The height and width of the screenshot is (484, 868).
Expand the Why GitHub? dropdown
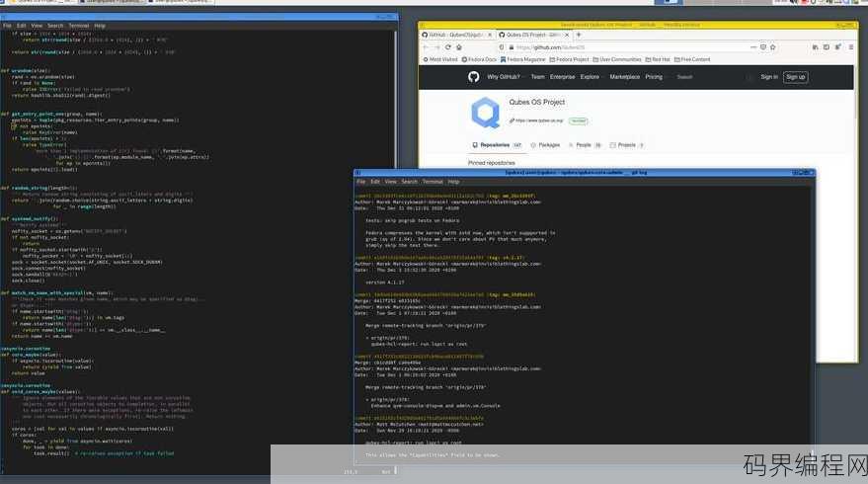tap(504, 77)
